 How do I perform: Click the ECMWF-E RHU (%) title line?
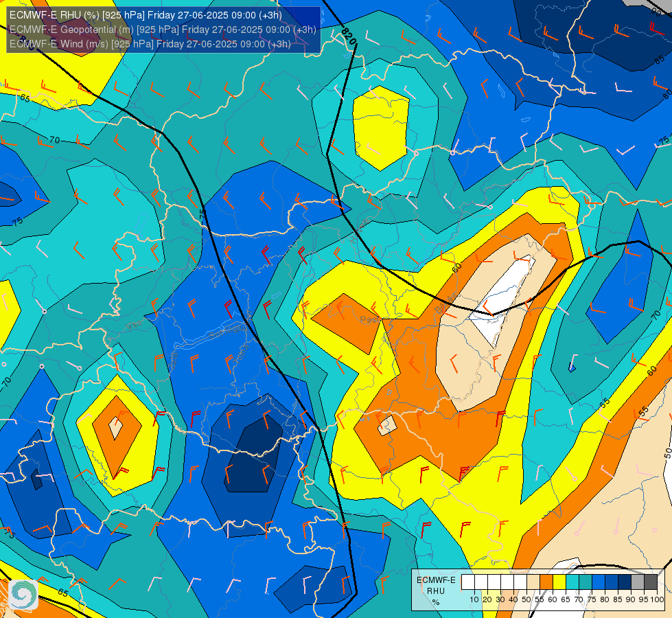146,15
